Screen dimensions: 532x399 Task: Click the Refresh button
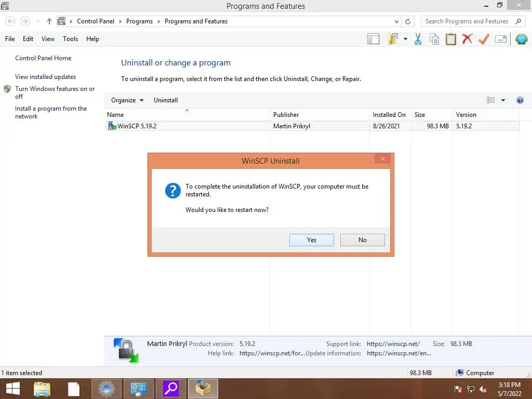[x=408, y=21]
